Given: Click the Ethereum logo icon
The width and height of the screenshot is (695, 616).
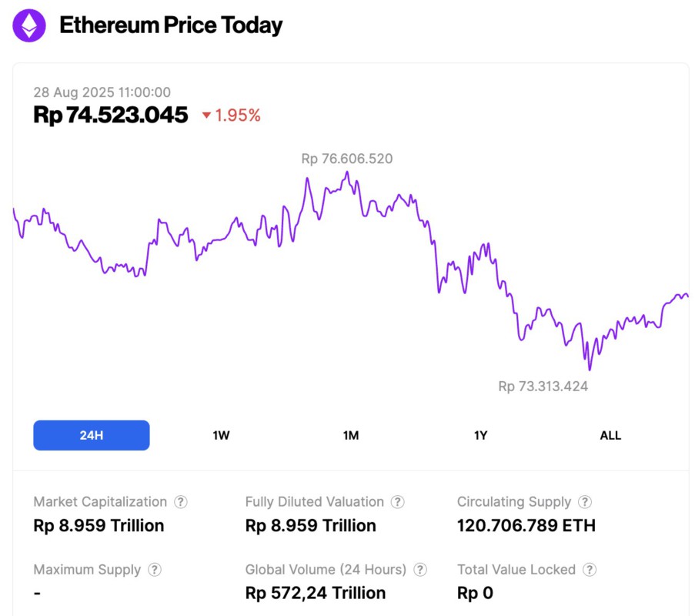Looking at the screenshot, I should tap(28, 25).
